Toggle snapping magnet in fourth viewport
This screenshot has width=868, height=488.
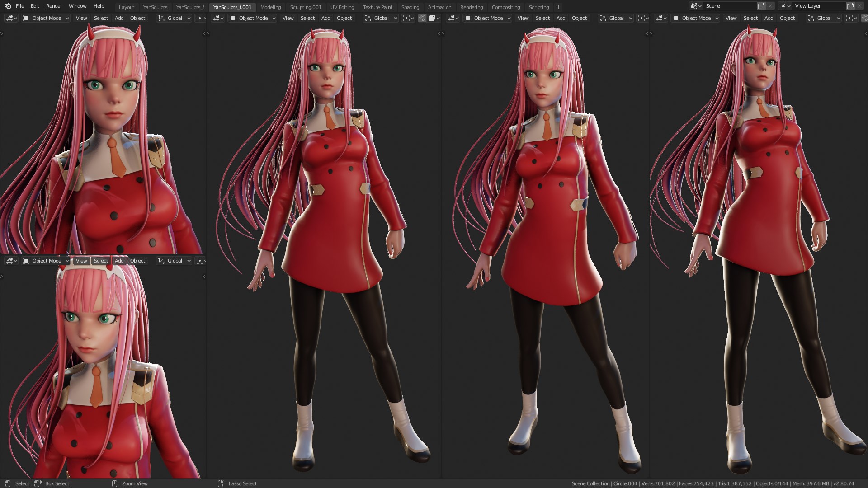pos(864,18)
